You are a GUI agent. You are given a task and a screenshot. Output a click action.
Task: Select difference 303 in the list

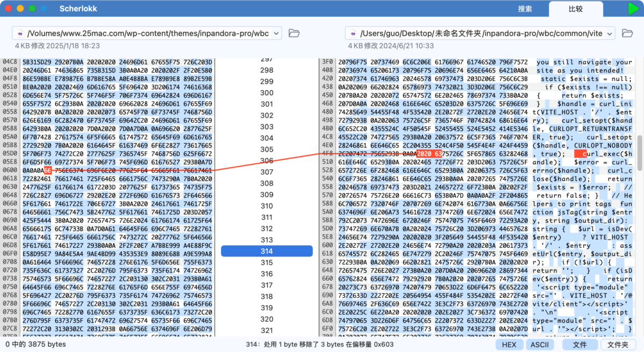point(267,127)
